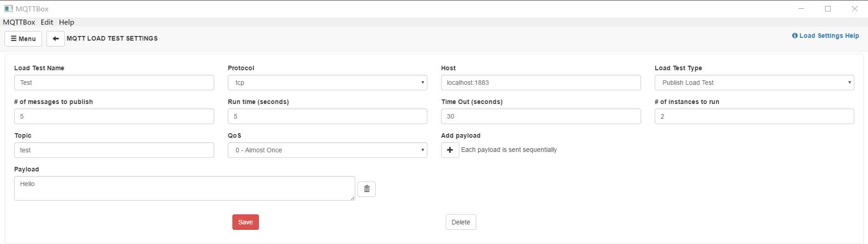The image size is (868, 244).
Task: Expand the Load Test Type dropdown
Action: (x=754, y=83)
